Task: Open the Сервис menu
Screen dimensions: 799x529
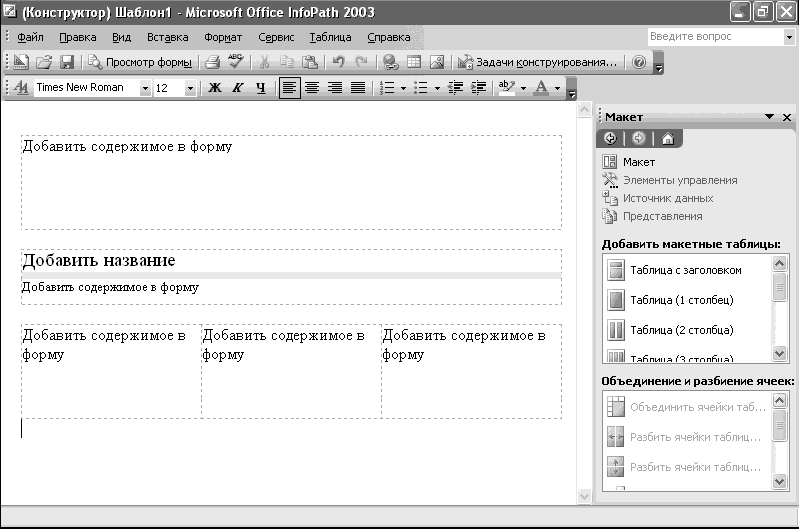Action: [276, 37]
